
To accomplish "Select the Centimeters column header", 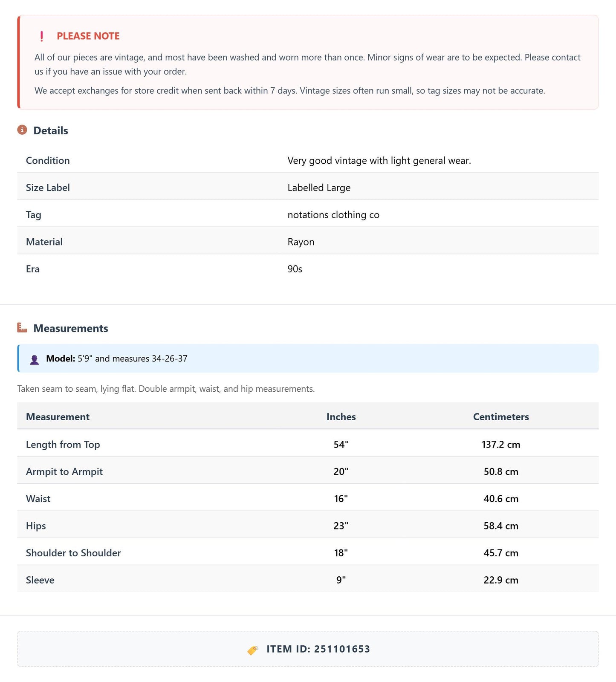I will point(501,416).
